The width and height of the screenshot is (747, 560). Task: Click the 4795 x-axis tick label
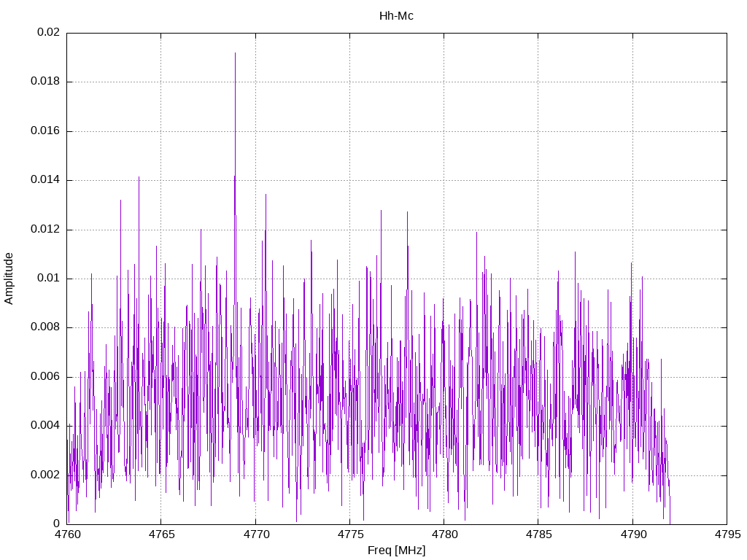tap(727, 534)
